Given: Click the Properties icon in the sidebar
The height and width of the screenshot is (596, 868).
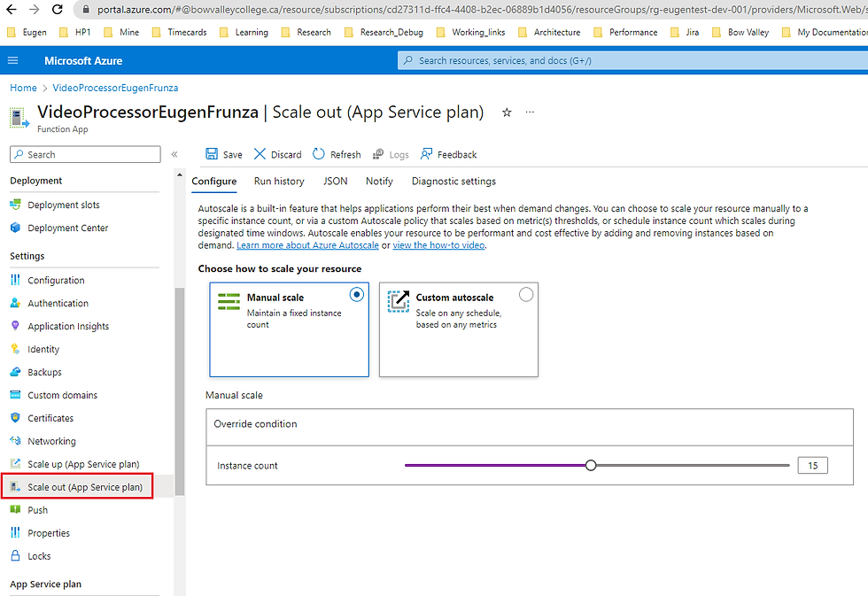Looking at the screenshot, I should (16, 532).
